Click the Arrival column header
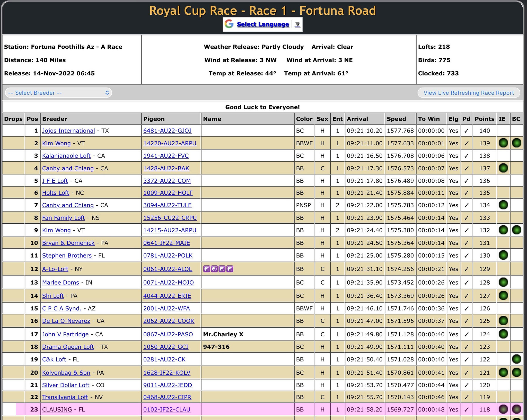Image resolution: width=527 pixels, height=420 pixels. pyautogui.click(x=365, y=119)
